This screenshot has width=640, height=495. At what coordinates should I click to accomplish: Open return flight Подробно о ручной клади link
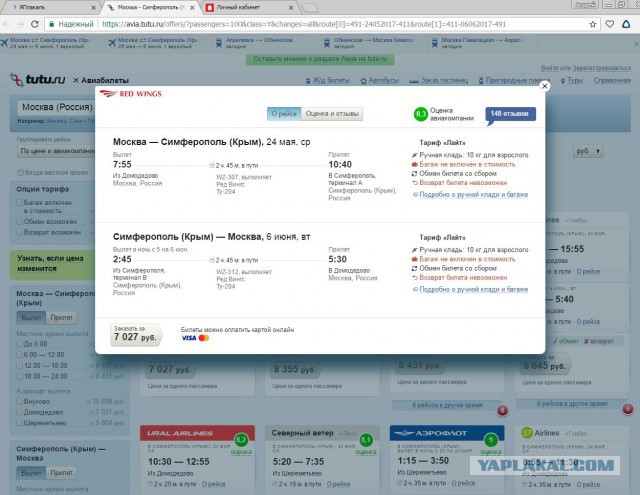click(x=473, y=289)
